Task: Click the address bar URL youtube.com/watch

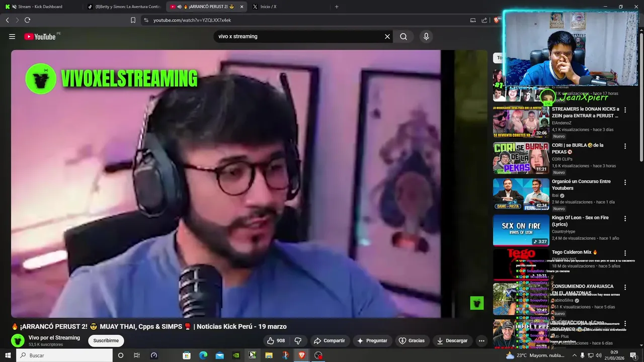Action: pyautogui.click(x=192, y=20)
